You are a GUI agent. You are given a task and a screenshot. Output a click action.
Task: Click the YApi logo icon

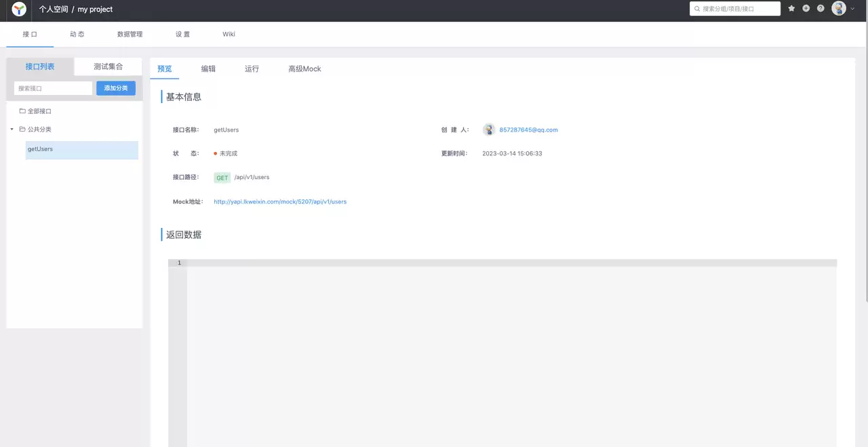[x=19, y=9]
